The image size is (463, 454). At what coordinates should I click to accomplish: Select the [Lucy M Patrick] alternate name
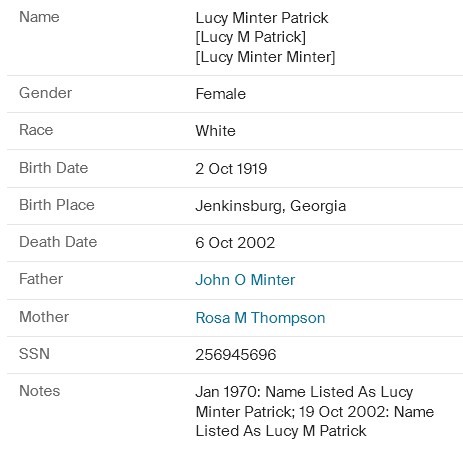[x=251, y=37]
